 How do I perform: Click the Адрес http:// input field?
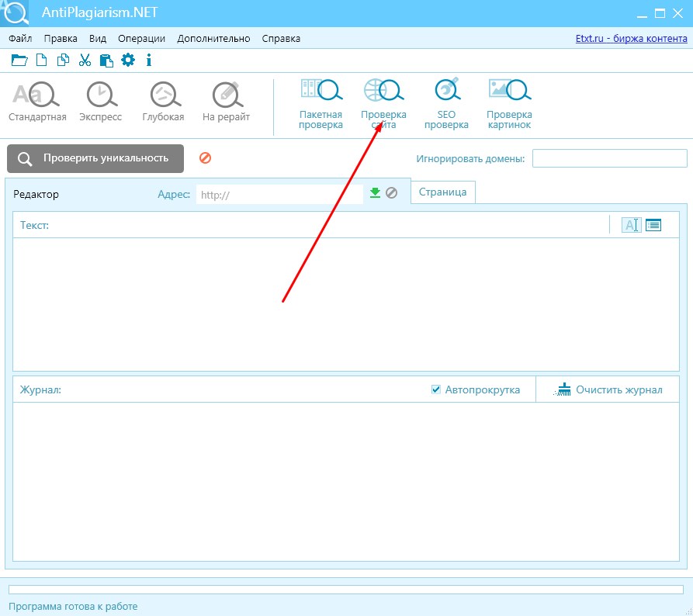pyautogui.click(x=279, y=195)
